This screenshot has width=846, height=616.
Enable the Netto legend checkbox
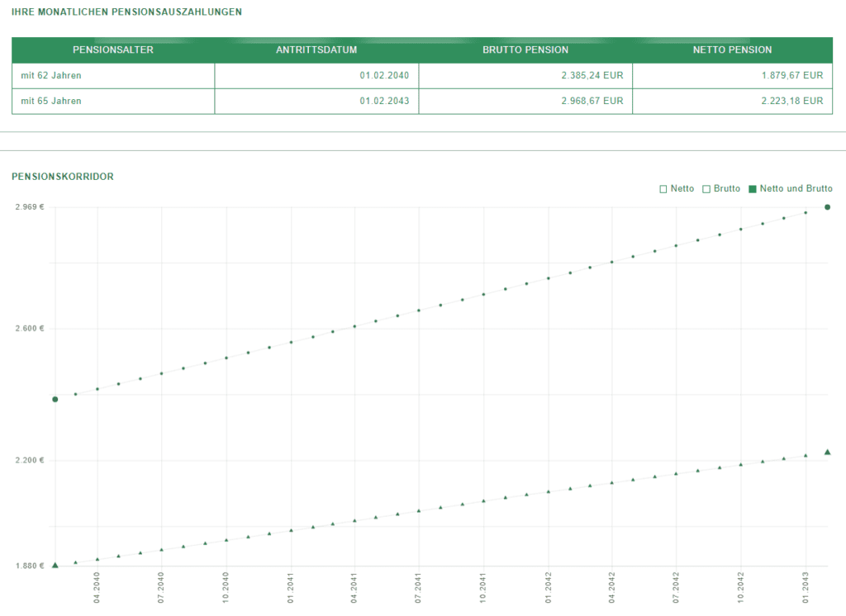pyautogui.click(x=663, y=189)
